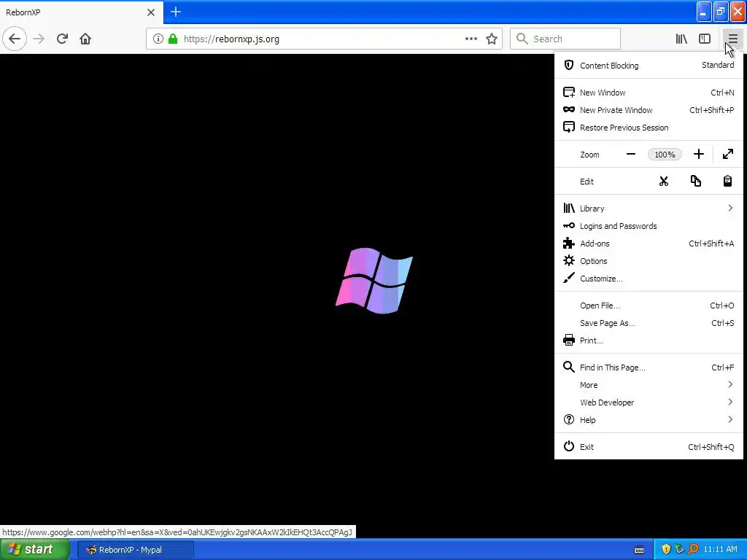Open the Windows Start menu
This screenshot has height=560, width=747.
point(35,550)
